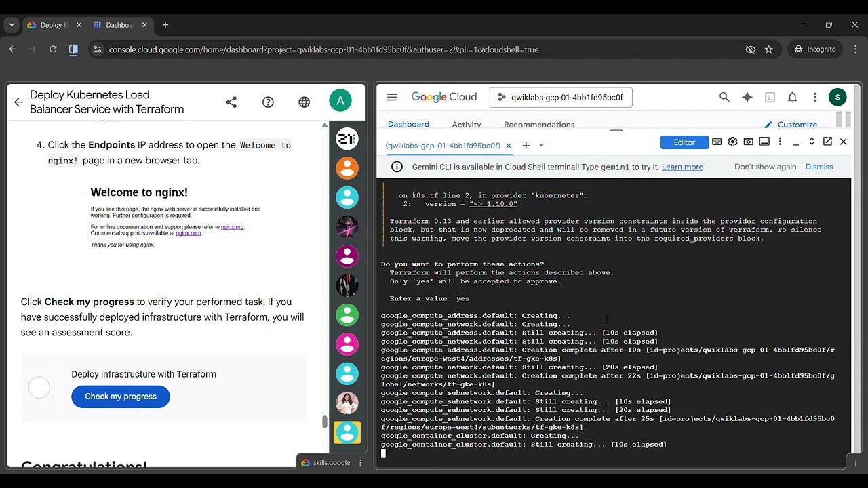The image size is (868, 488).
Task: Click Don't show again in banner
Action: pyautogui.click(x=765, y=167)
